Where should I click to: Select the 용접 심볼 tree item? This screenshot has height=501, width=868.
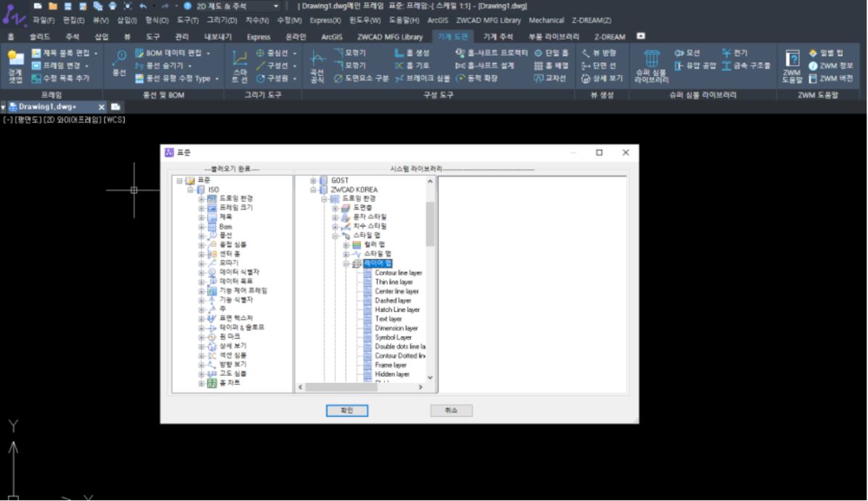pyautogui.click(x=233, y=245)
